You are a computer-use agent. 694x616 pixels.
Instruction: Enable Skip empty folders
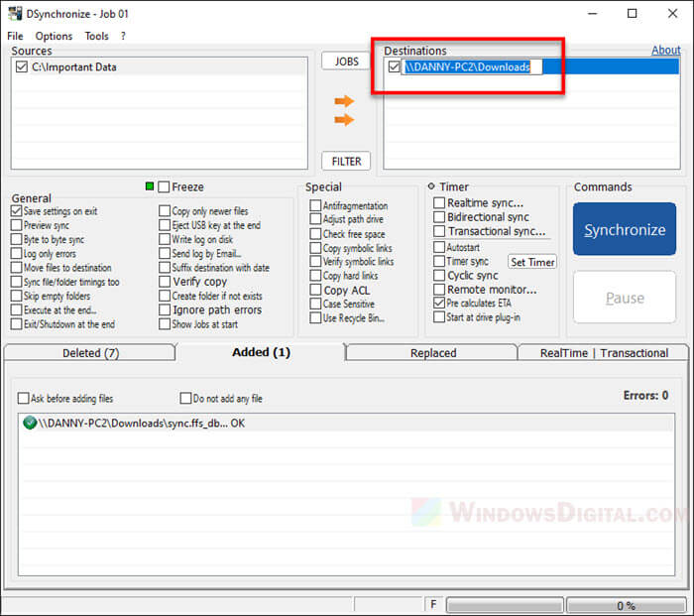[x=17, y=296]
